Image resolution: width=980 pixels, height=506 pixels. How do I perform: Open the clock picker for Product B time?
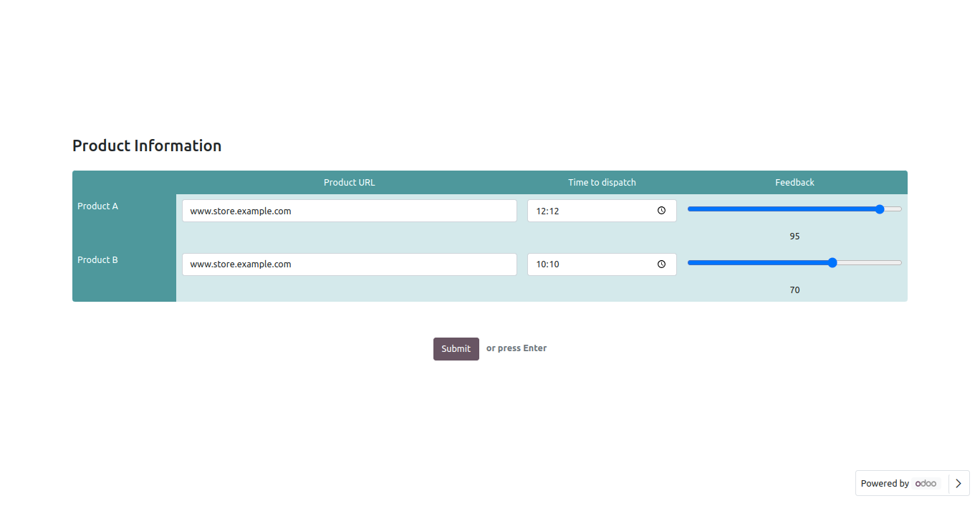click(661, 264)
